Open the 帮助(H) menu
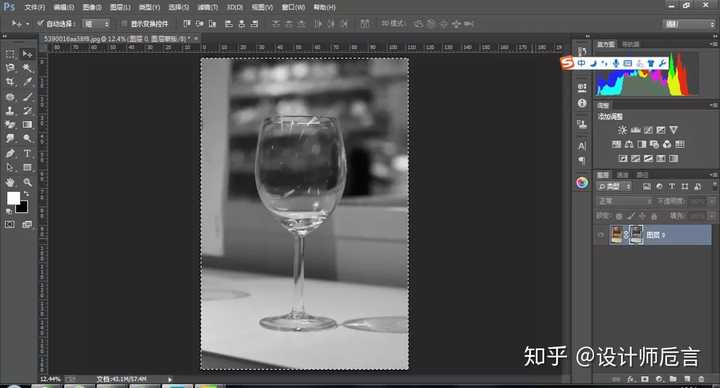This screenshot has width=720, height=388. pos(324,7)
